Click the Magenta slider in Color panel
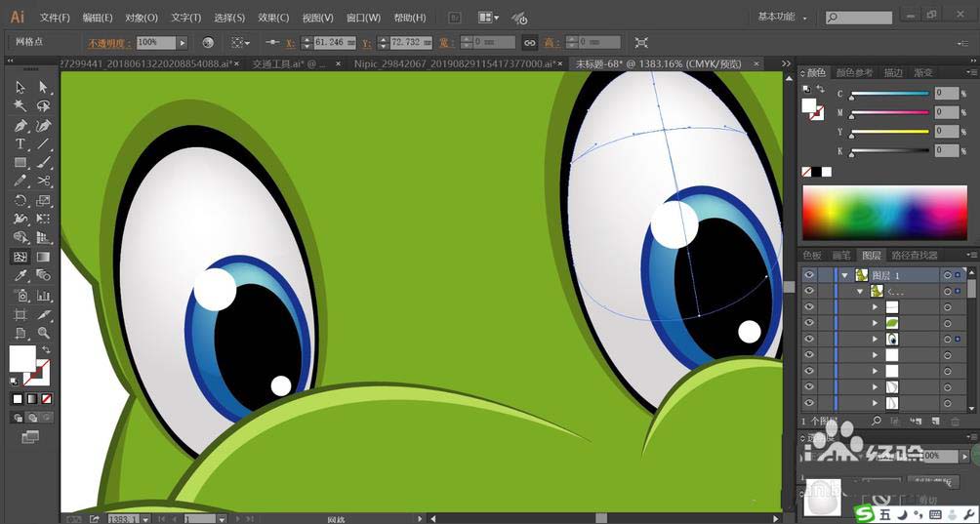The width and height of the screenshot is (980, 524). click(x=890, y=112)
